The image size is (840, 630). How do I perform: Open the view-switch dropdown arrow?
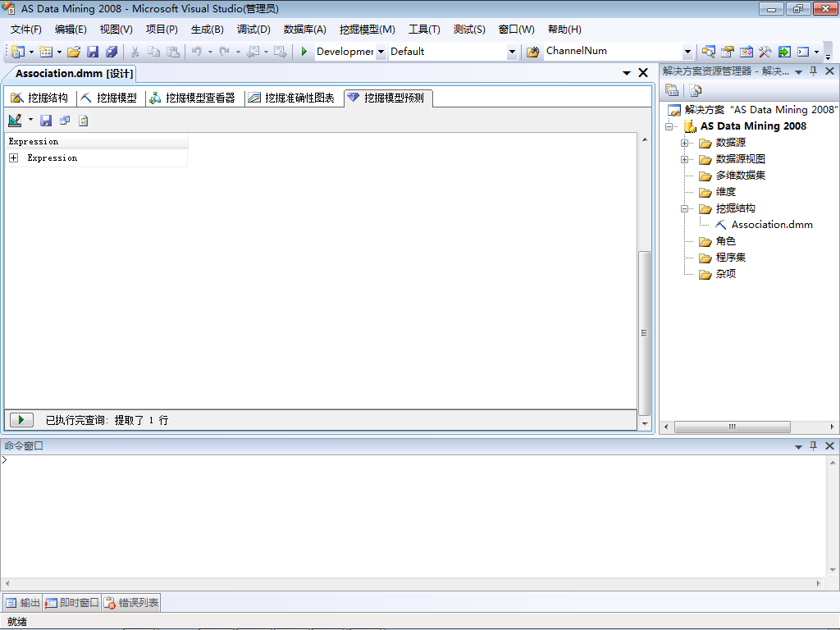(x=30, y=120)
